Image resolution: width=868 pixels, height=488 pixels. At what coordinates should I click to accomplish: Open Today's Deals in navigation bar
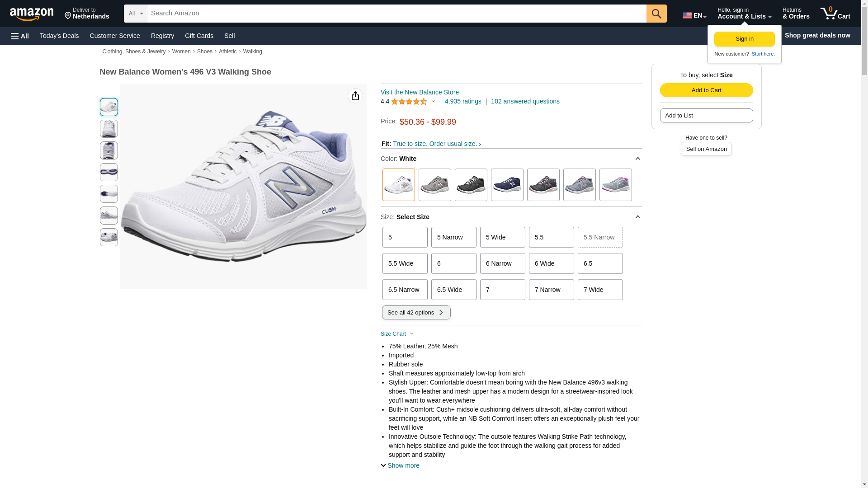[x=59, y=36]
